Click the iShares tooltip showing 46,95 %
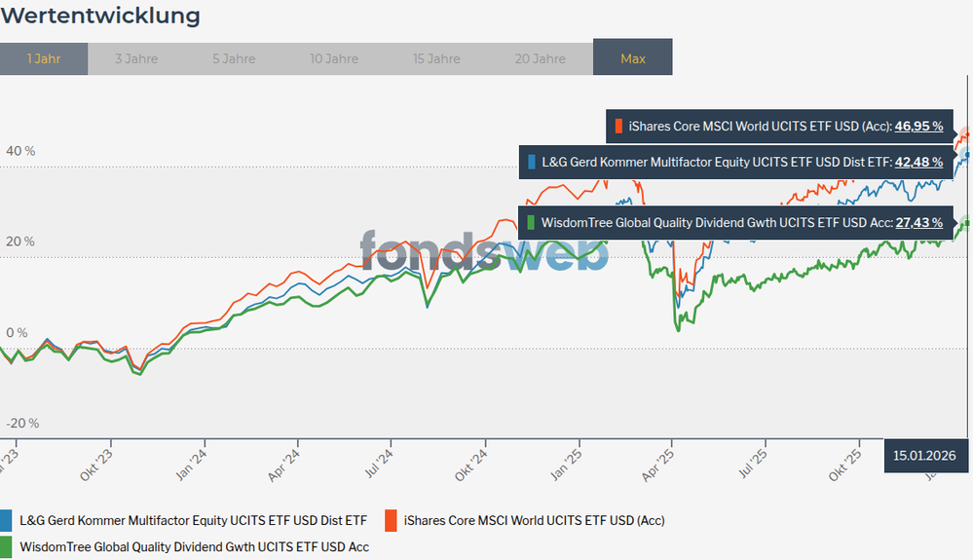This screenshot has height=560, width=973. click(779, 127)
